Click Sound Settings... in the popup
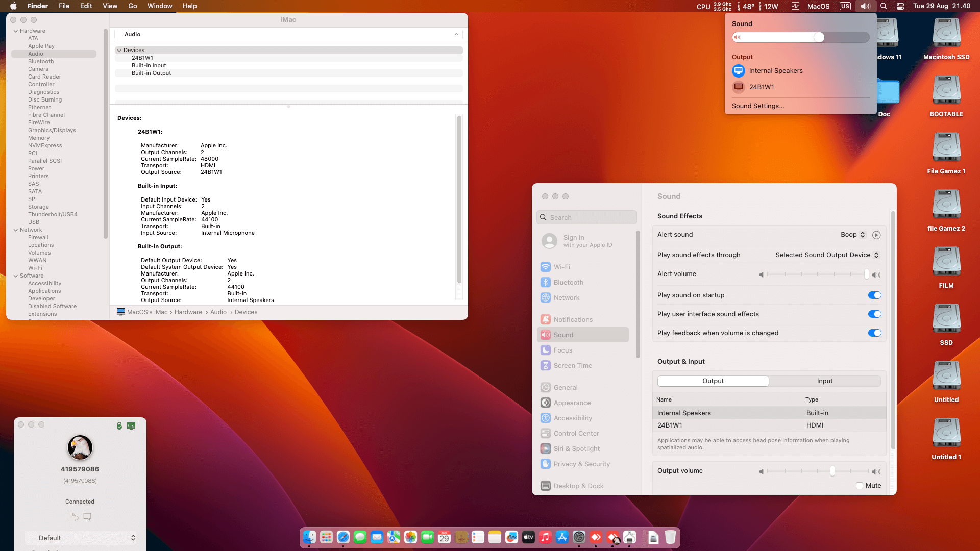The height and width of the screenshot is (551, 980). (x=757, y=106)
